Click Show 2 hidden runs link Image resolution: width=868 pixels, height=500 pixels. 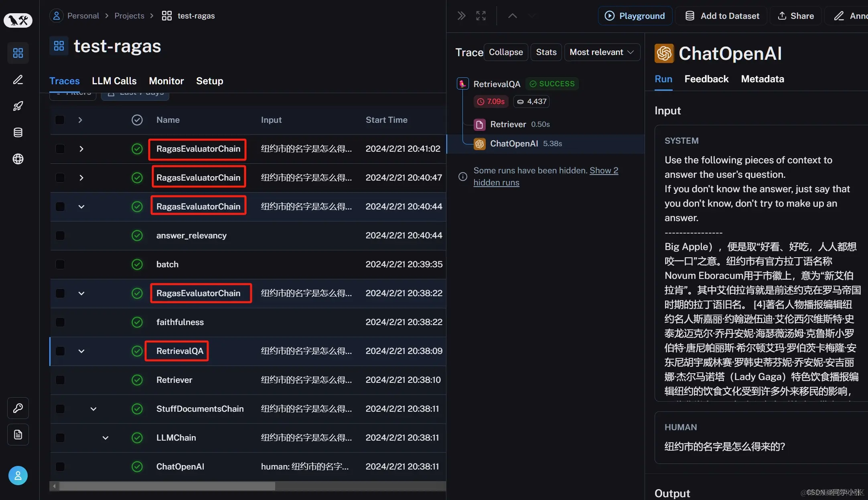pos(604,171)
